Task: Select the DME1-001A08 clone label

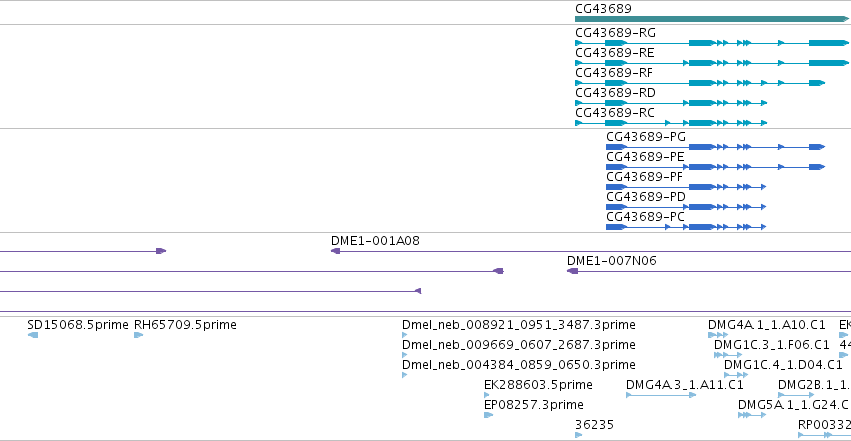Action: (x=375, y=241)
